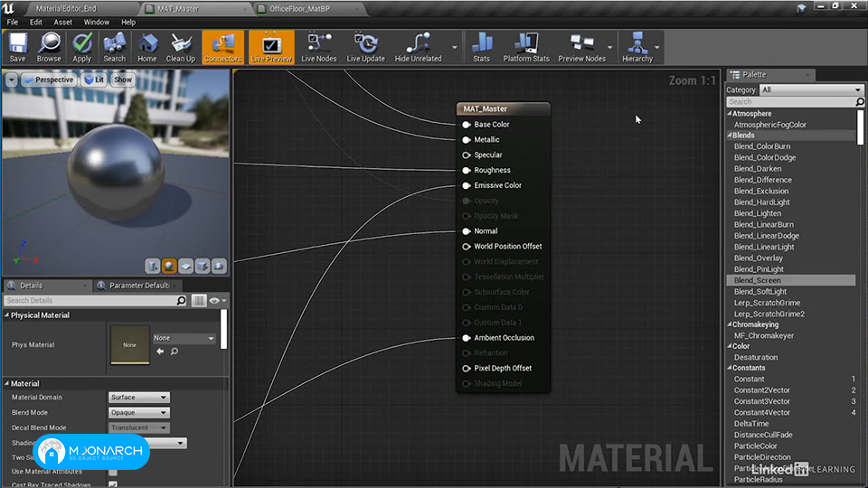Show Platform Stats panel
Image resolution: width=868 pixels, height=488 pixels.
[x=526, y=47]
